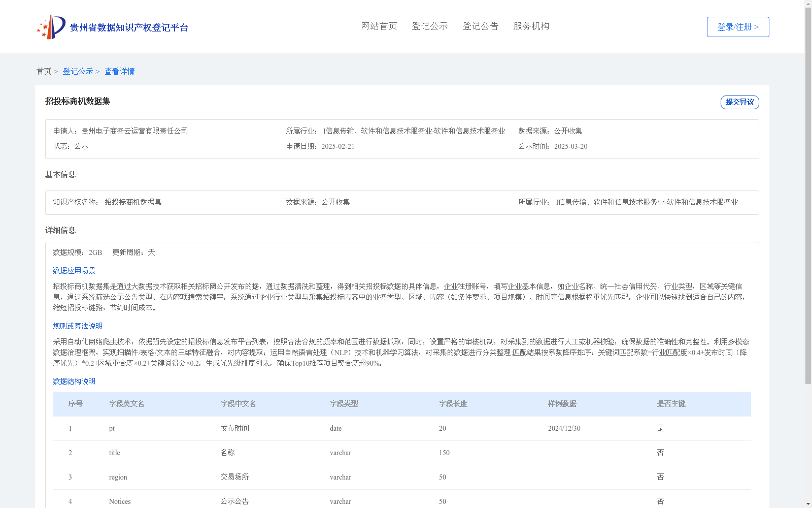Click the 首页 breadcrumb
This screenshot has height=508, width=812.
click(44, 72)
